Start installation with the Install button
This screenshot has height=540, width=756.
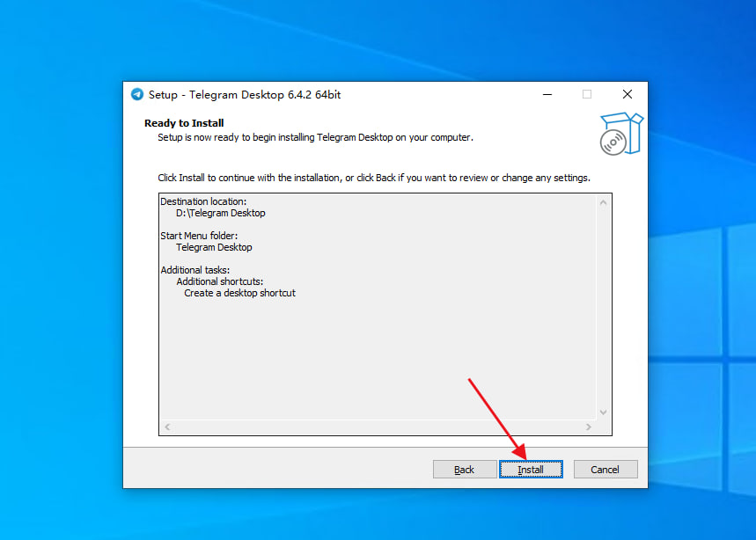[531, 469]
